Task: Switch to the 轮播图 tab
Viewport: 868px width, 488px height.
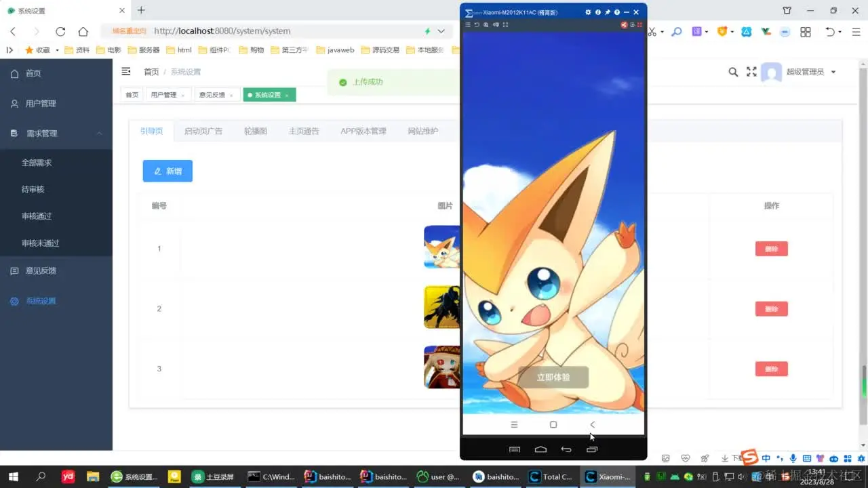Action: [255, 131]
